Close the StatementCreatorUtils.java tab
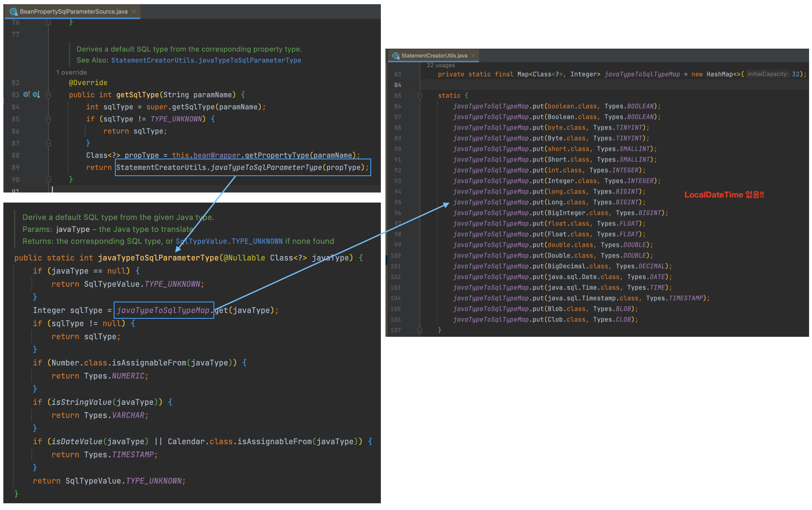This screenshot has height=510, width=812. (473, 55)
